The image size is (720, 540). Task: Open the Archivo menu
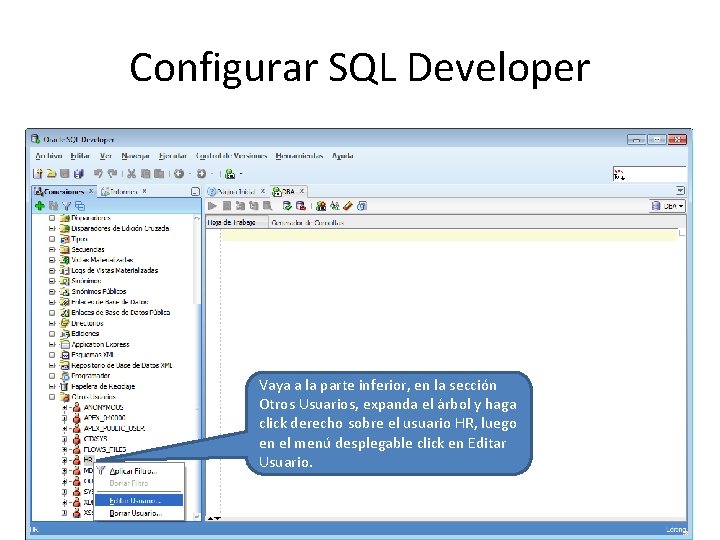click(49, 156)
